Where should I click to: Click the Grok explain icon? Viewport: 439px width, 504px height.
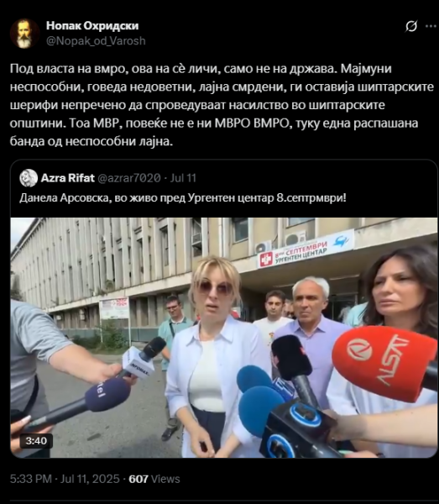point(410,26)
